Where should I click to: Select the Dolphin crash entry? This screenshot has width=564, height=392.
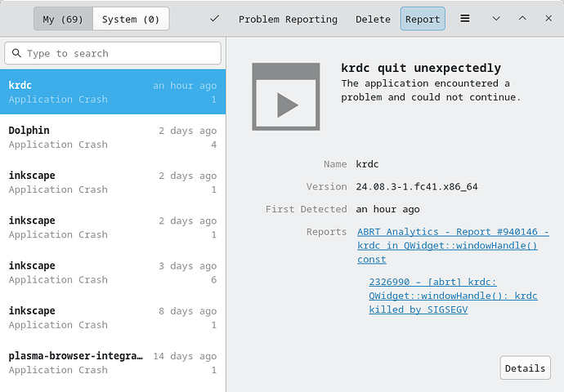113,137
